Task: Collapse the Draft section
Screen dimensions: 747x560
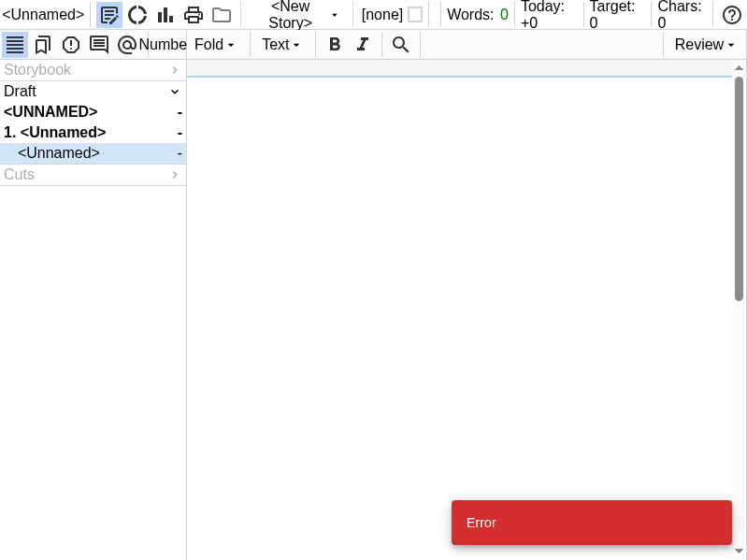Action: [93, 91]
